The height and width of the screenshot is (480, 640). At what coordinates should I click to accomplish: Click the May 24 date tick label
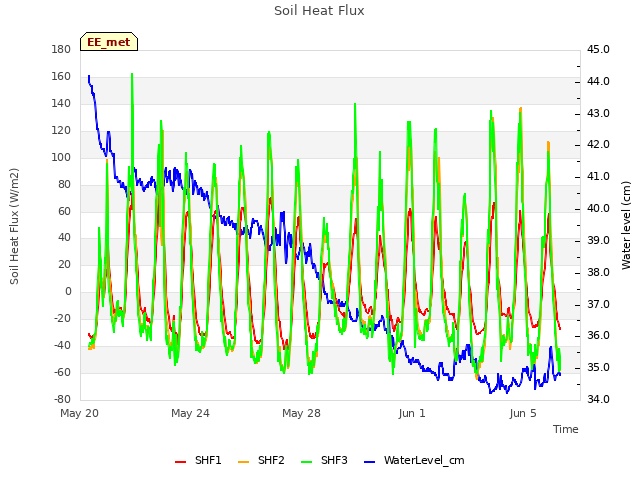tap(190, 413)
